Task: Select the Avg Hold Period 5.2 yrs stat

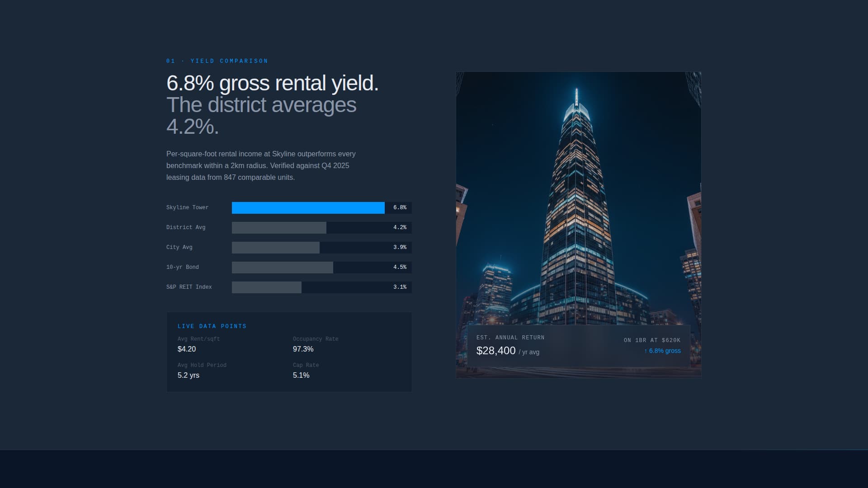Action: click(x=189, y=375)
